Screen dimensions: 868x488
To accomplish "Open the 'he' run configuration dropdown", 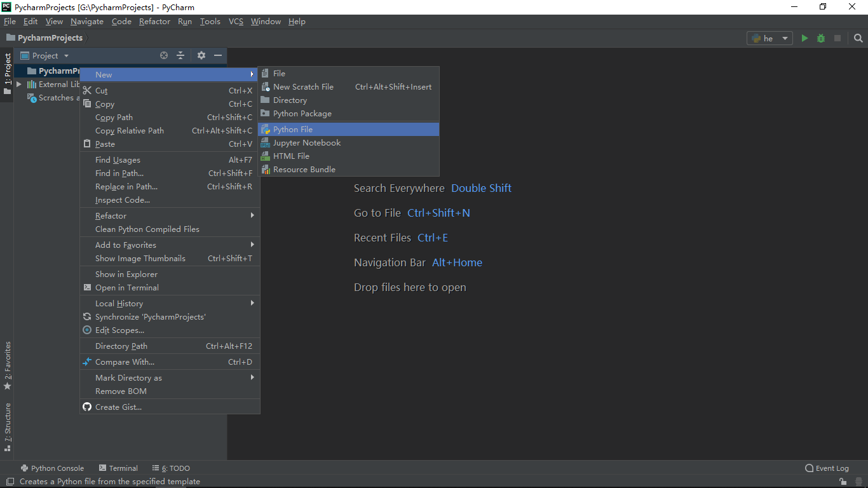I will [x=770, y=38].
